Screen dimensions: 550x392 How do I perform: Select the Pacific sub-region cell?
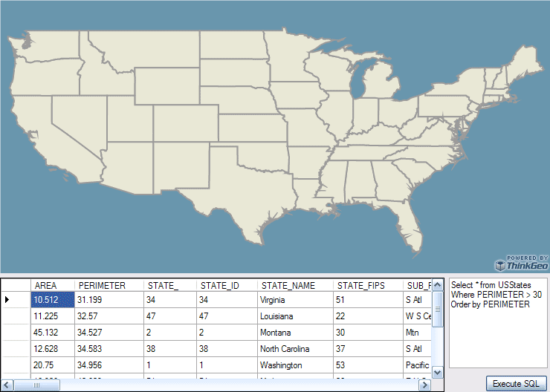point(418,365)
